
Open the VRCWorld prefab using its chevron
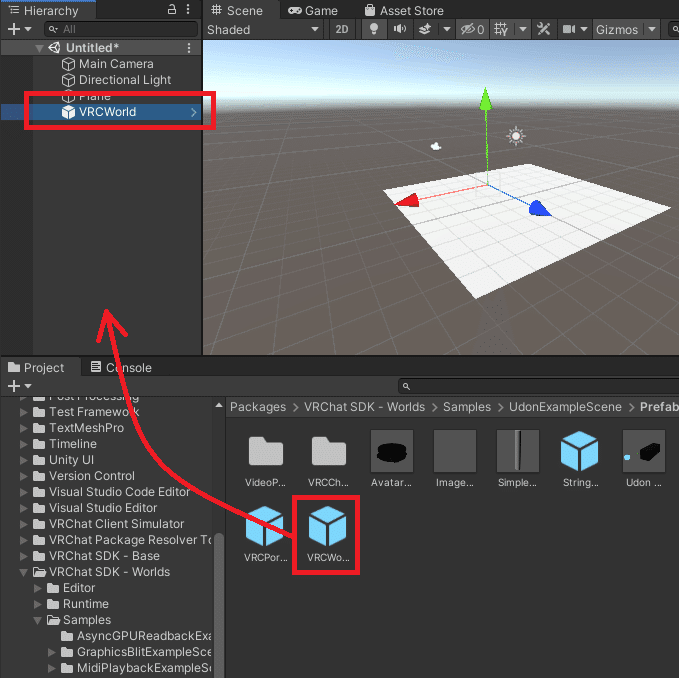pos(194,112)
